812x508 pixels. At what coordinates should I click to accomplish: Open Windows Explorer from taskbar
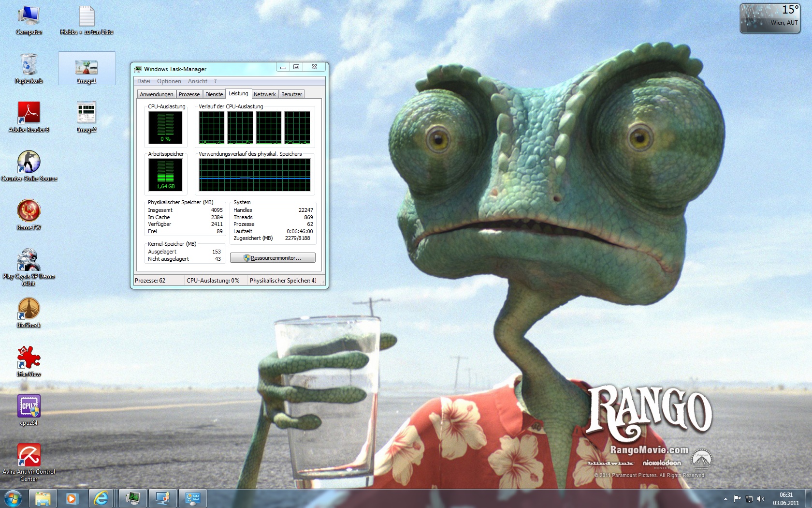pyautogui.click(x=43, y=498)
